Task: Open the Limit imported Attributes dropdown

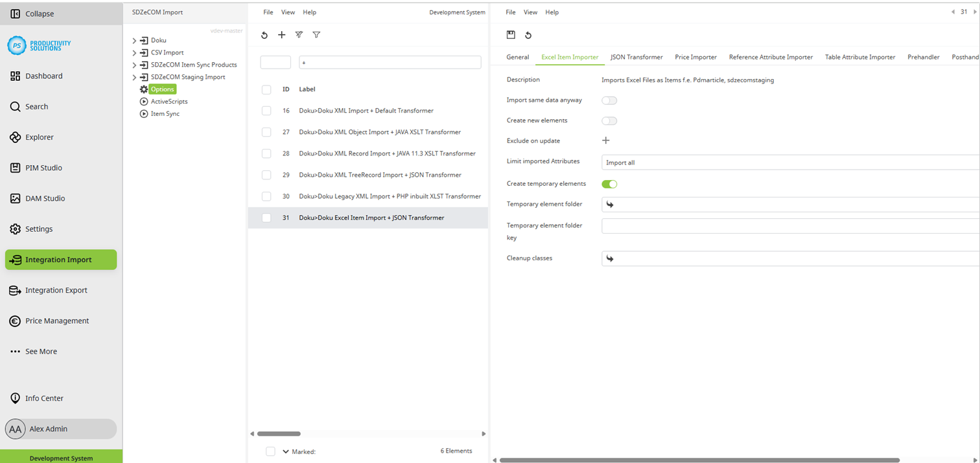Action: [713, 162]
